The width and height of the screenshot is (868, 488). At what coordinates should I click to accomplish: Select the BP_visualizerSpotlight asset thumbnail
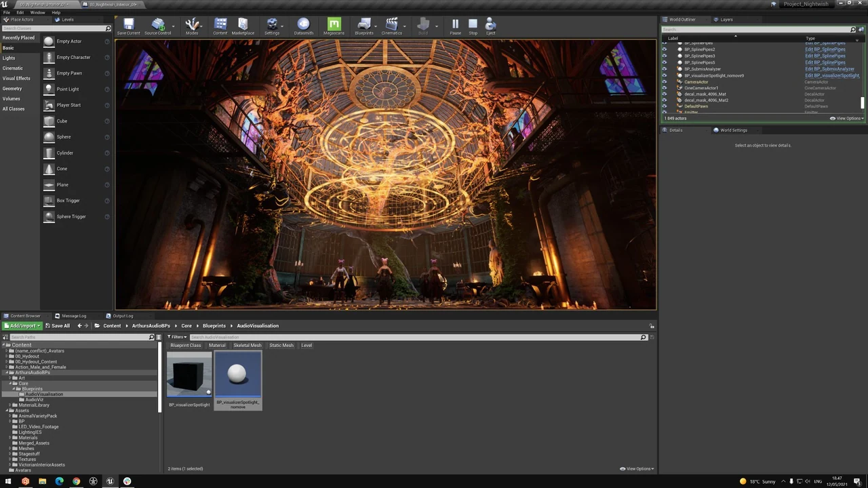189,374
